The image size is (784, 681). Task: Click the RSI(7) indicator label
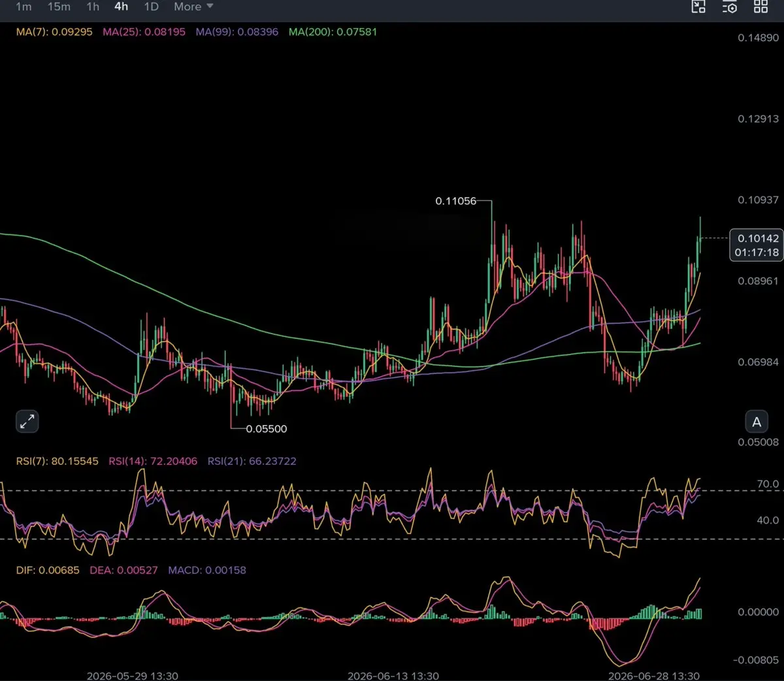click(57, 461)
